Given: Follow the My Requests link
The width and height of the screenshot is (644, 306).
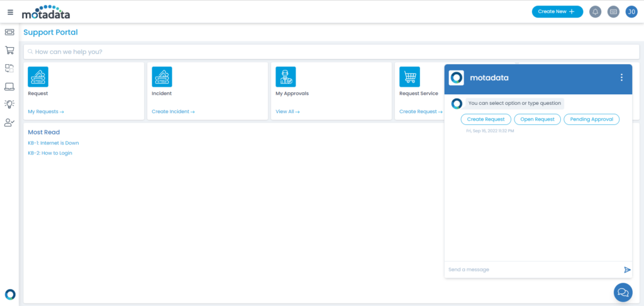Looking at the screenshot, I should click(46, 112).
